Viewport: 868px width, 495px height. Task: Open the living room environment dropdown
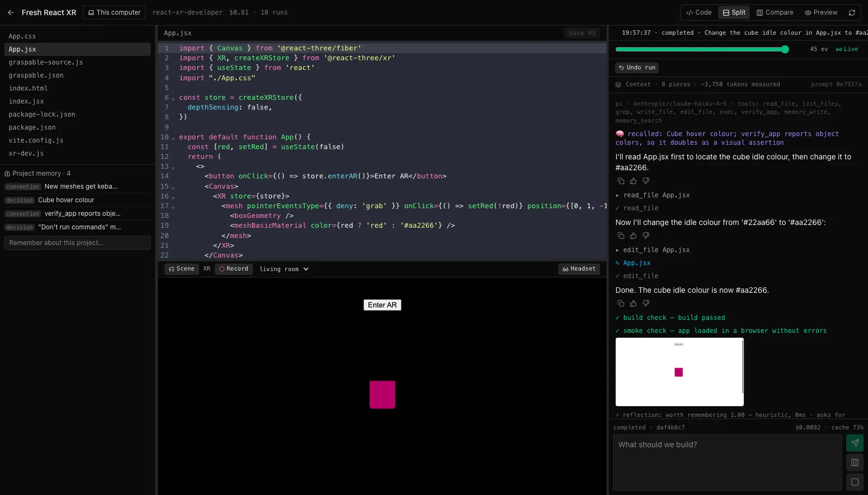[x=284, y=269]
